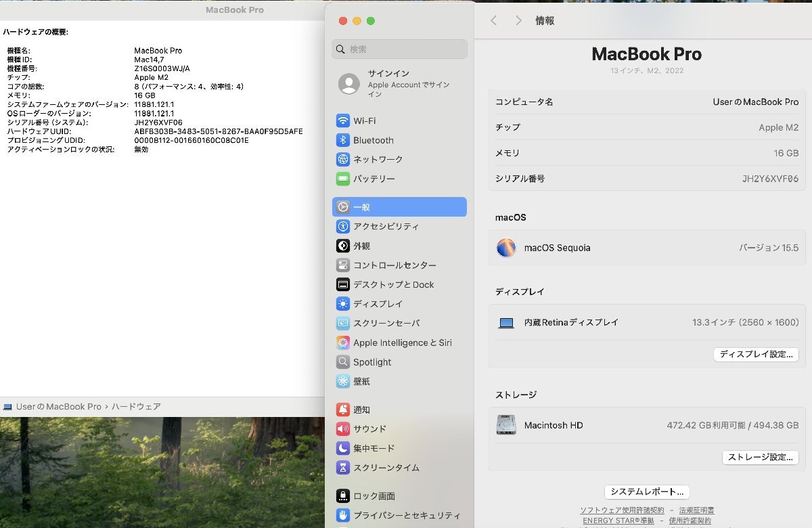Click UserのMacBook Pro in report path bar

coord(59,407)
